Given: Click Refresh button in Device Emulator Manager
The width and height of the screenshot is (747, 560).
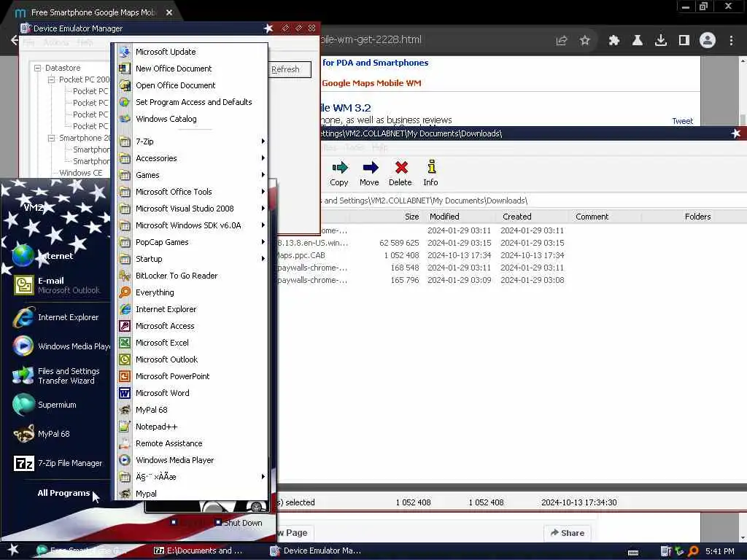Looking at the screenshot, I should (290, 69).
